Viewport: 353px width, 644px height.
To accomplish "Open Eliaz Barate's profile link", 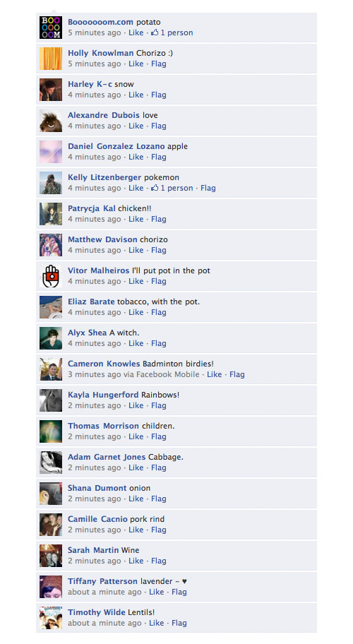I will pyautogui.click(x=91, y=302).
